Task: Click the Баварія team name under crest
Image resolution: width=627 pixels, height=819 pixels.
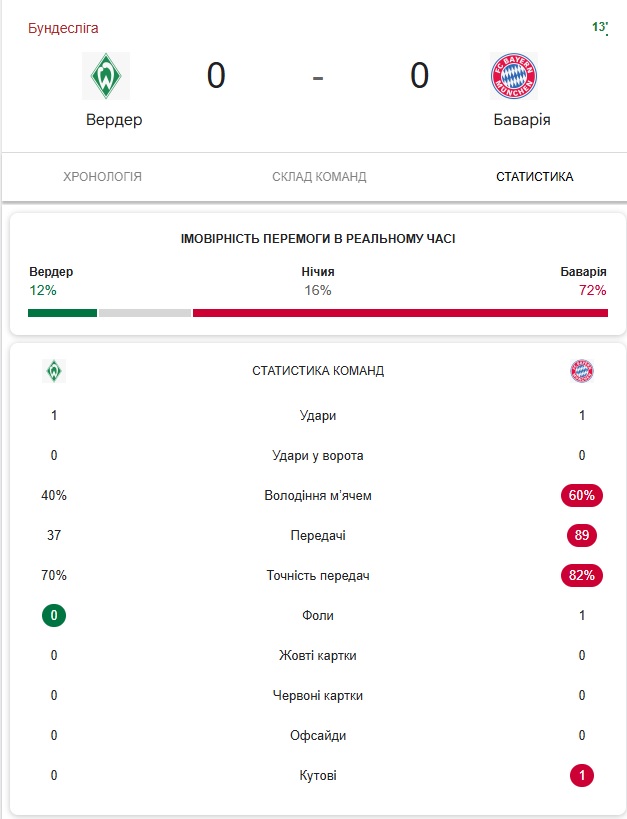Action: pyautogui.click(x=522, y=120)
